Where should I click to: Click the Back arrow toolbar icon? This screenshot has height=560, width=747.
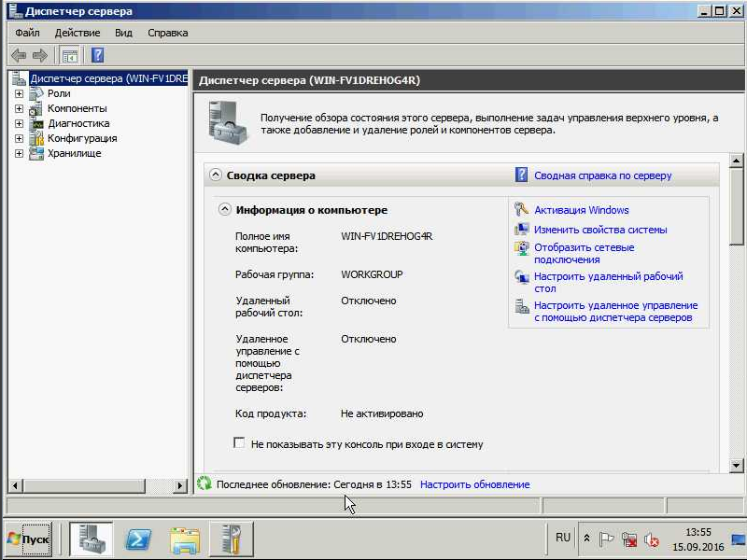click(x=19, y=56)
